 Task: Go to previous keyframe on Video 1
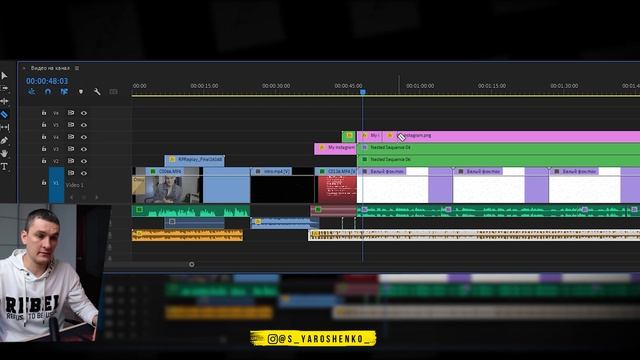(72, 198)
